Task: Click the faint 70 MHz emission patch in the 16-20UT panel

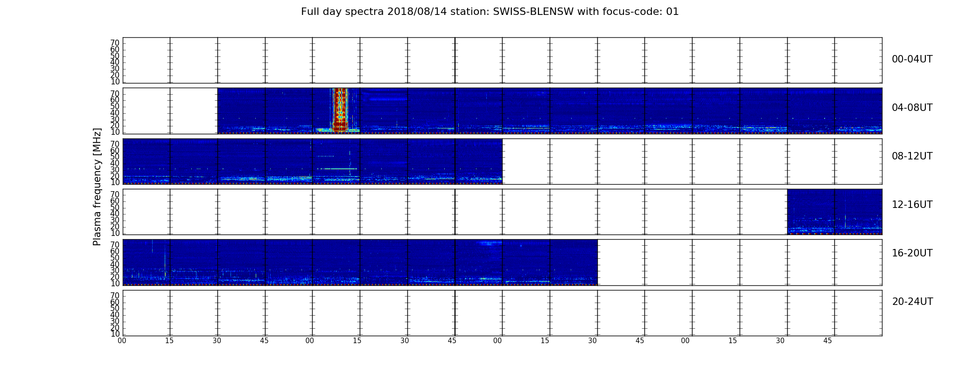Action: [489, 242]
